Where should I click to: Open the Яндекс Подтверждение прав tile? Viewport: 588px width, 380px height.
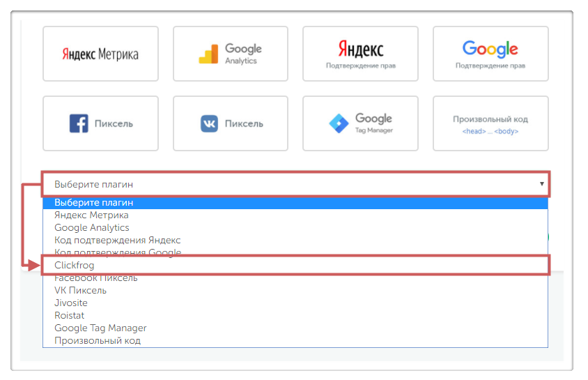360,54
